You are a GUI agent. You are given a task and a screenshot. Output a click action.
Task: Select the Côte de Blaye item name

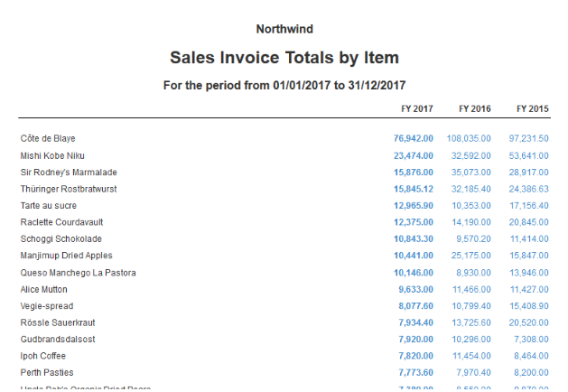48,139
